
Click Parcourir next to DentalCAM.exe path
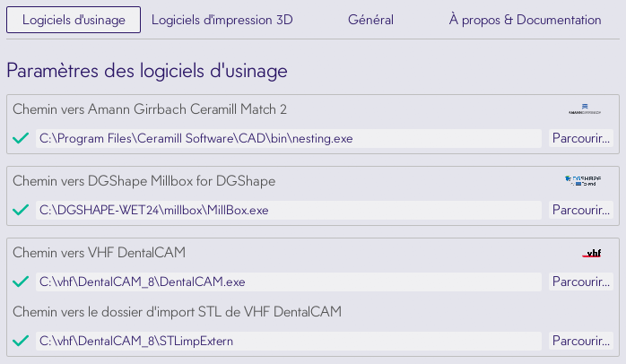coord(581,282)
